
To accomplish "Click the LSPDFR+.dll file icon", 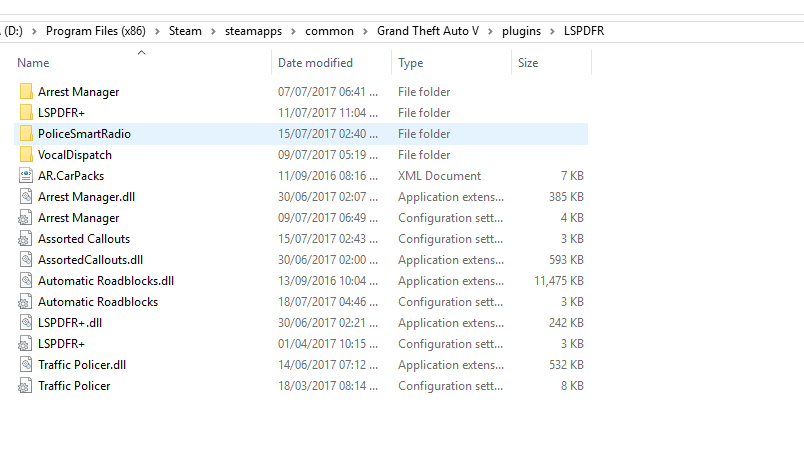I will 26,323.
